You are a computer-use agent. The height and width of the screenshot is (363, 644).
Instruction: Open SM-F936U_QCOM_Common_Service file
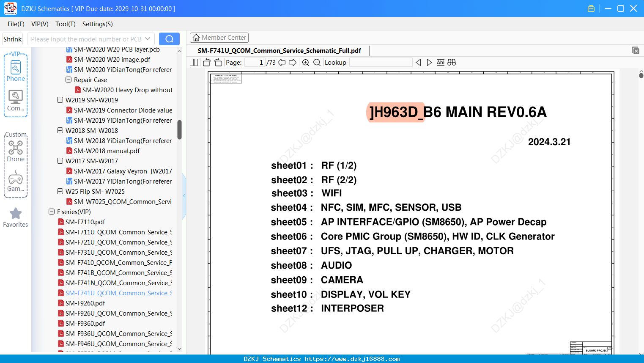tap(115, 334)
